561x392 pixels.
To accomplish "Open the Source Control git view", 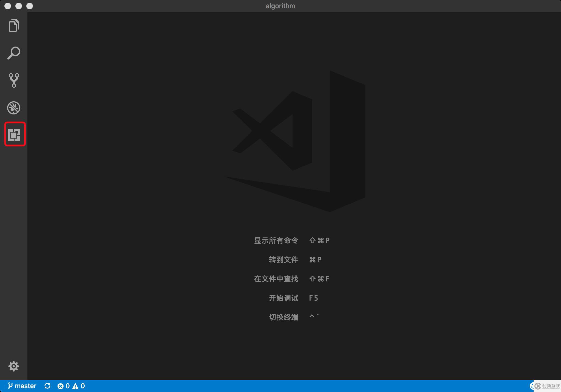I will (x=14, y=80).
